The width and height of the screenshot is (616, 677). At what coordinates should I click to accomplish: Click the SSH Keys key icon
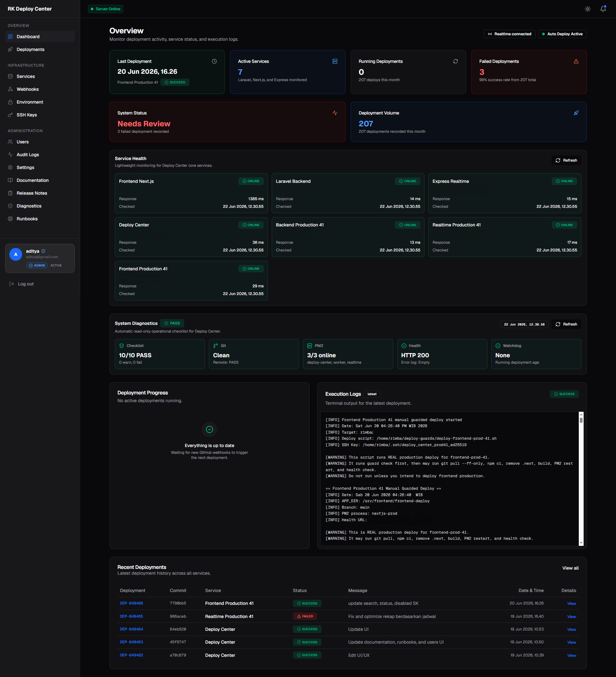(10, 115)
